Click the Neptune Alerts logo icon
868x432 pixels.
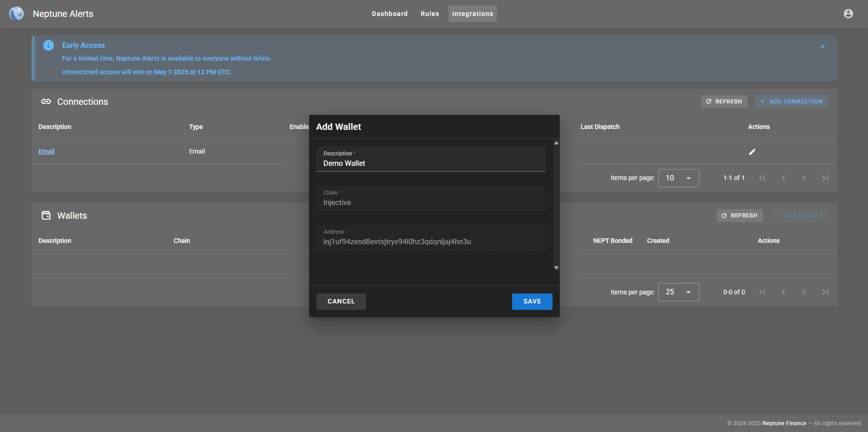pyautogui.click(x=17, y=14)
